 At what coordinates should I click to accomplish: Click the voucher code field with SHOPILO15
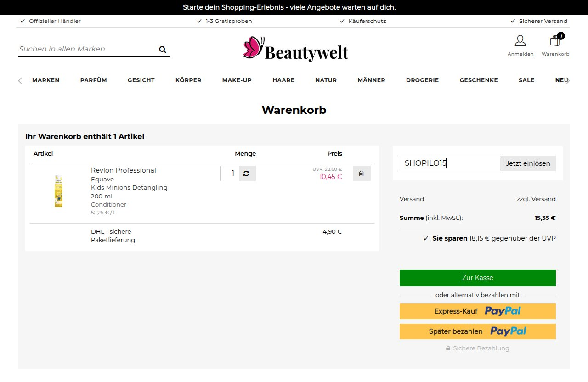[450, 163]
